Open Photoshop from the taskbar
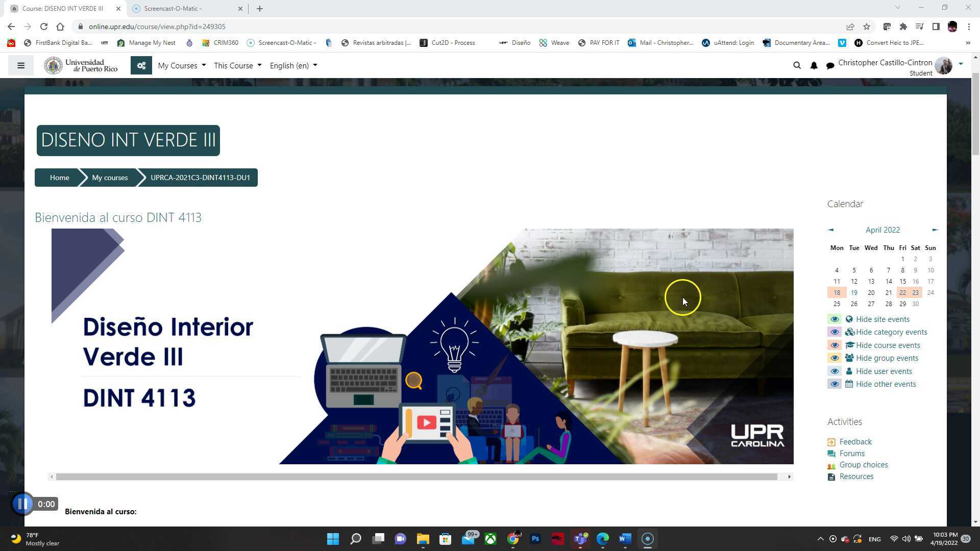 tap(535, 539)
